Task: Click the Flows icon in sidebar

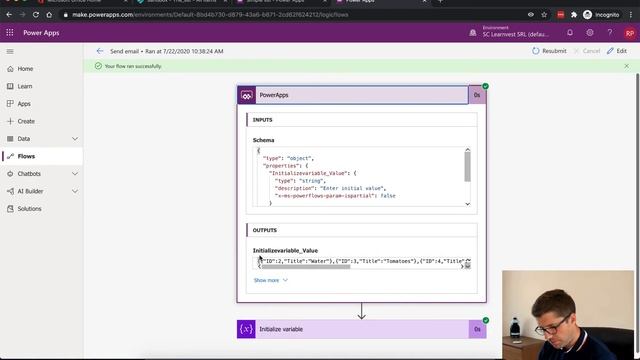Action: click(10, 156)
